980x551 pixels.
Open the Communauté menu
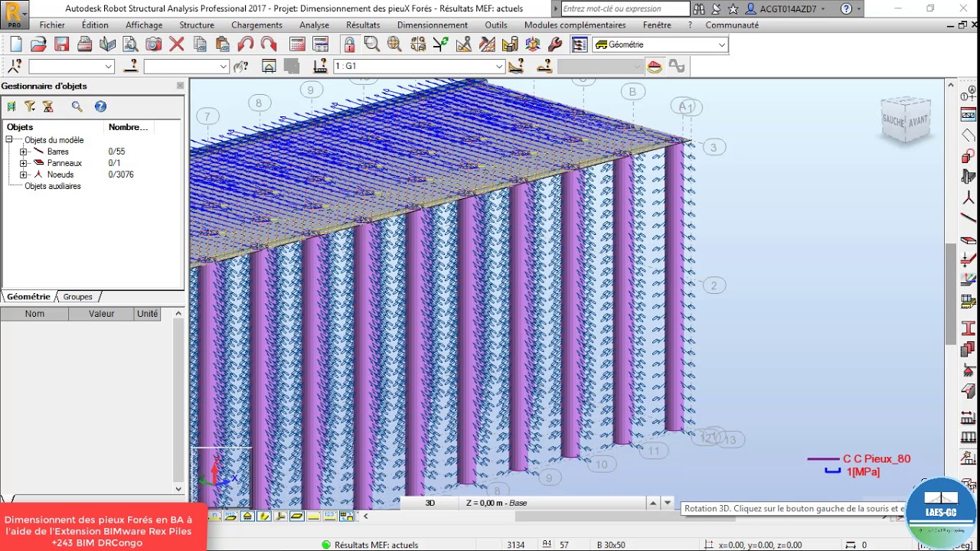click(x=732, y=24)
